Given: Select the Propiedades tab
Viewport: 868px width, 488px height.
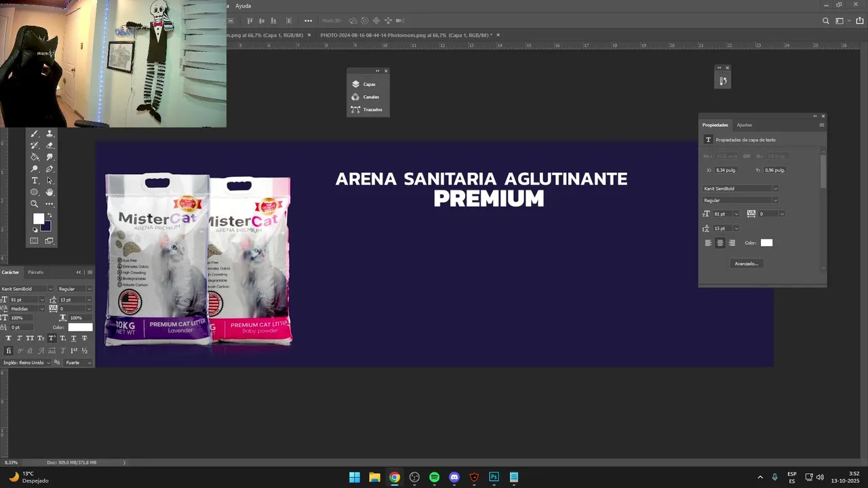Looking at the screenshot, I should pyautogui.click(x=715, y=125).
